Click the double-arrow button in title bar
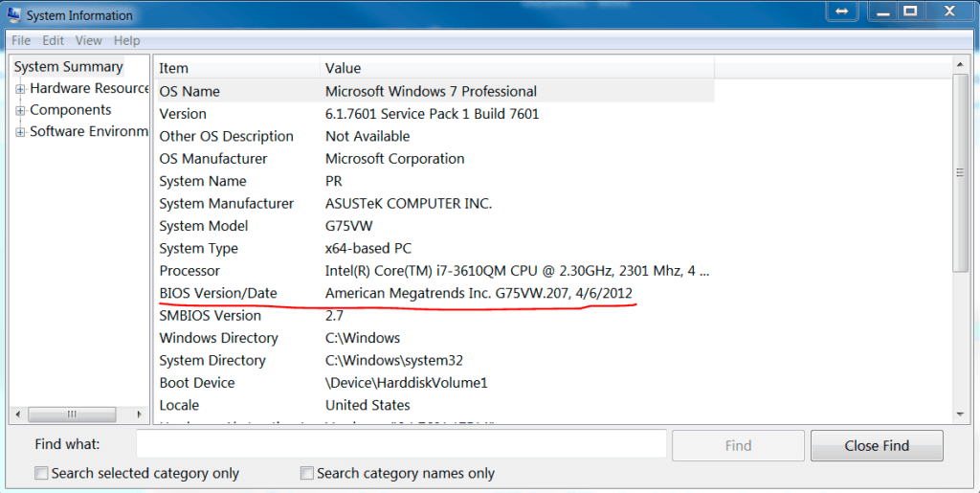 842,11
